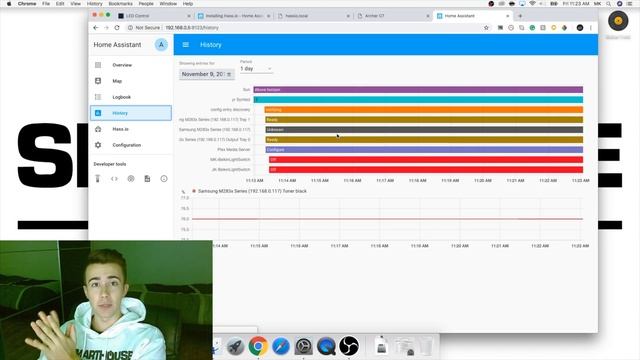Click the green extension icon in the toolbar
Screen dimensions: 640x360
(532, 28)
